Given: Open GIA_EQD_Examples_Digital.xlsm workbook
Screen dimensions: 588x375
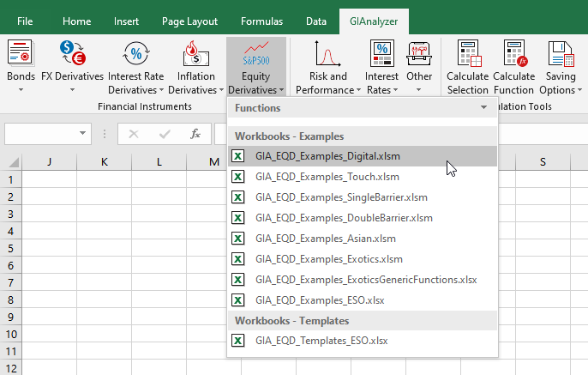Looking at the screenshot, I should pos(363,156).
